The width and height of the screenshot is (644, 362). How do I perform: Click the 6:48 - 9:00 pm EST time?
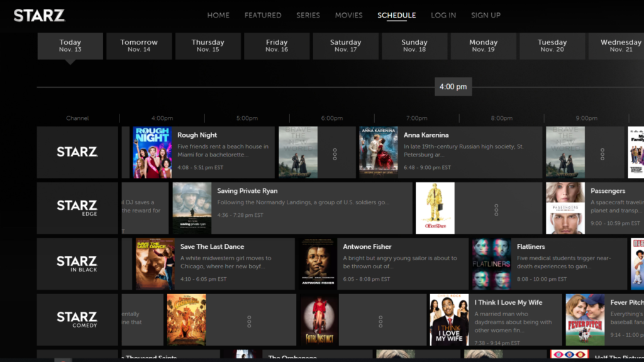(x=427, y=167)
